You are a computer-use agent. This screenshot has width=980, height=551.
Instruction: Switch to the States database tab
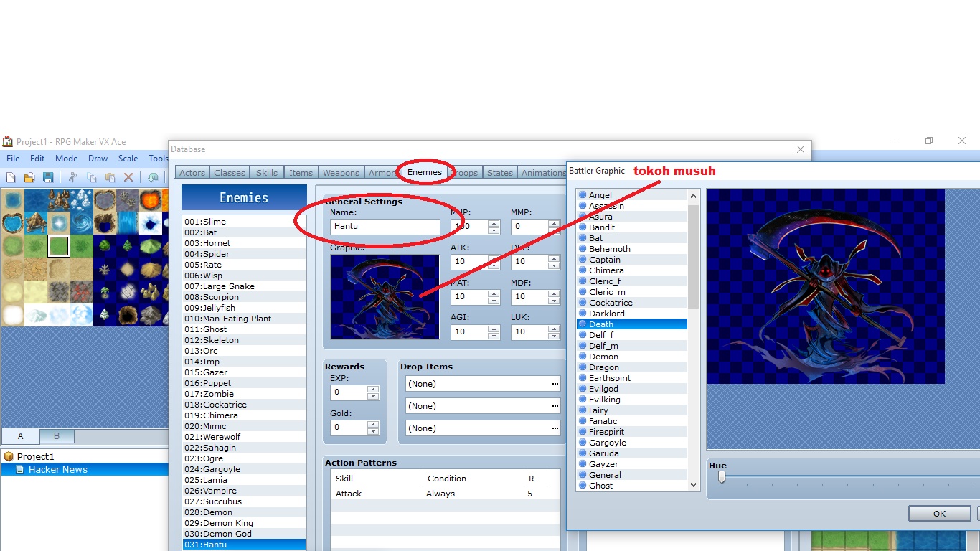(500, 173)
